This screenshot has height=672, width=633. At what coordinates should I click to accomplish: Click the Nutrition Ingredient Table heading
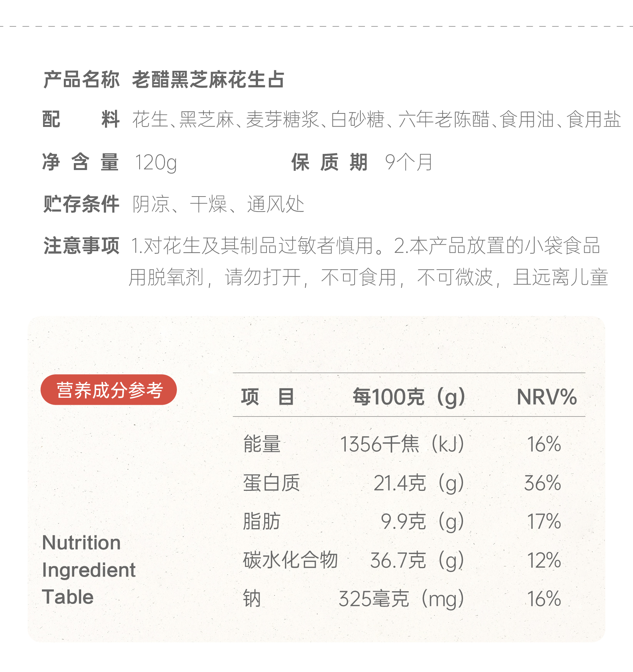88,570
